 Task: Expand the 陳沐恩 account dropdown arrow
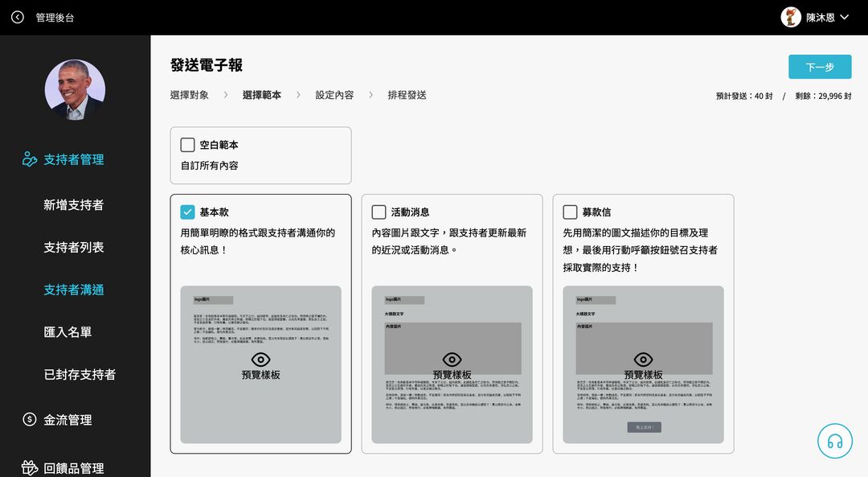pos(844,17)
